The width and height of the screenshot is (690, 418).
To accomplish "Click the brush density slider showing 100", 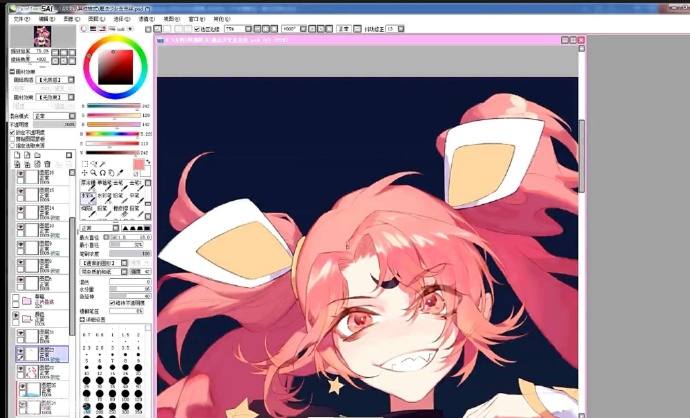I will (130, 254).
